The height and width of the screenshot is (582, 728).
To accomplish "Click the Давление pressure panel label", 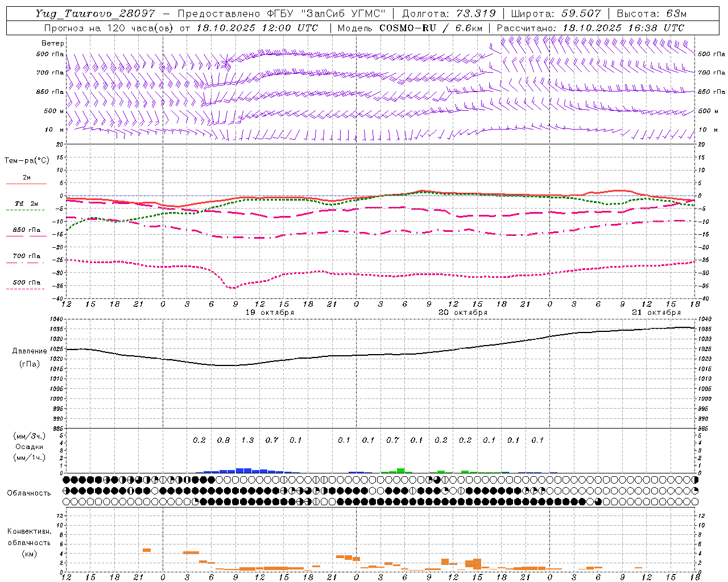I will point(30,351).
